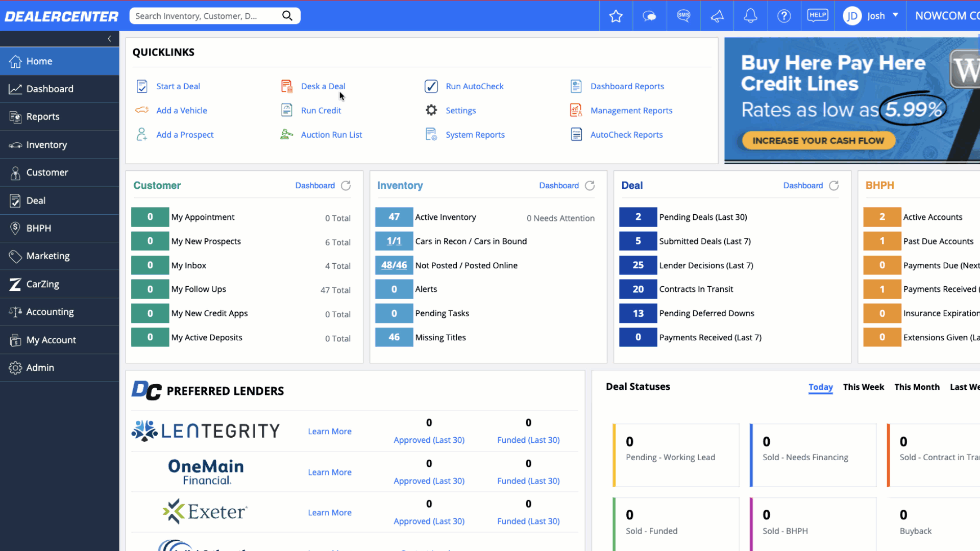Click the search magnifier icon
980x551 pixels.
click(287, 16)
